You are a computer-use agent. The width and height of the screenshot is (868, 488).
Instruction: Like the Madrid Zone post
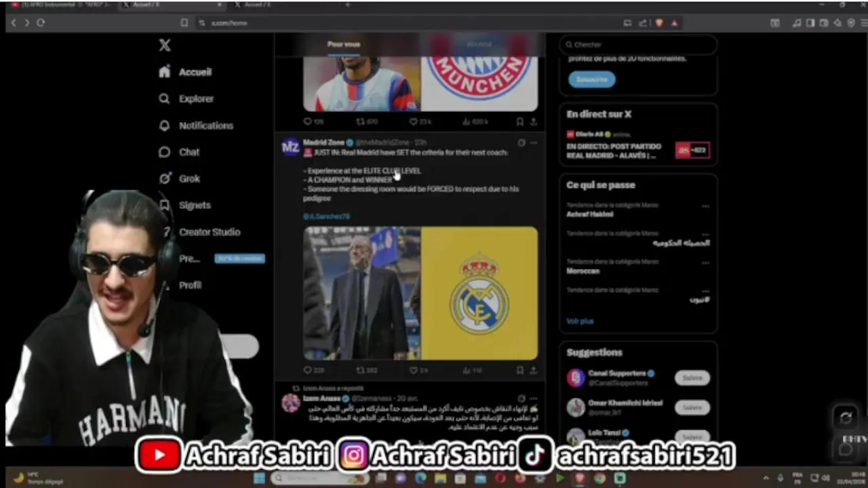point(419,370)
